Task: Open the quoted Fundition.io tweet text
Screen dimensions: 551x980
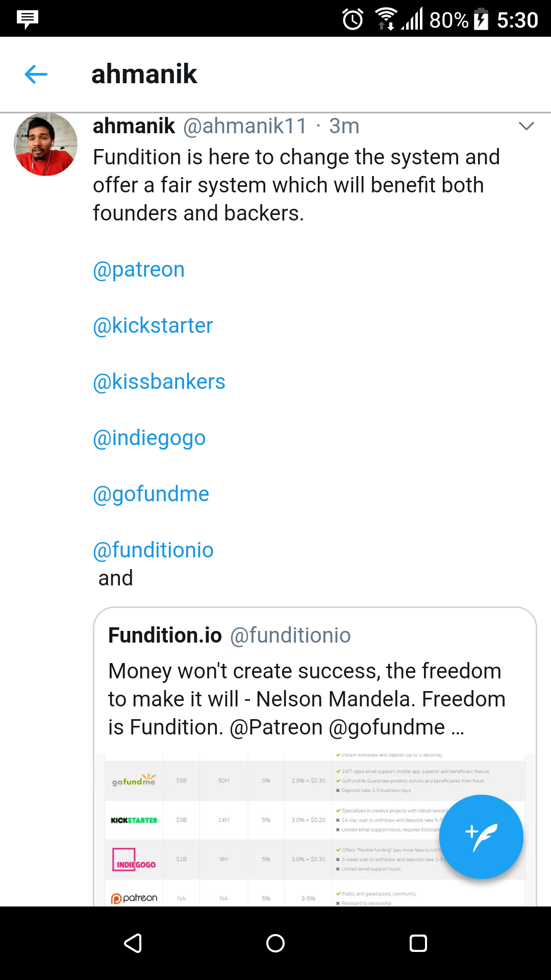Action: 306,699
